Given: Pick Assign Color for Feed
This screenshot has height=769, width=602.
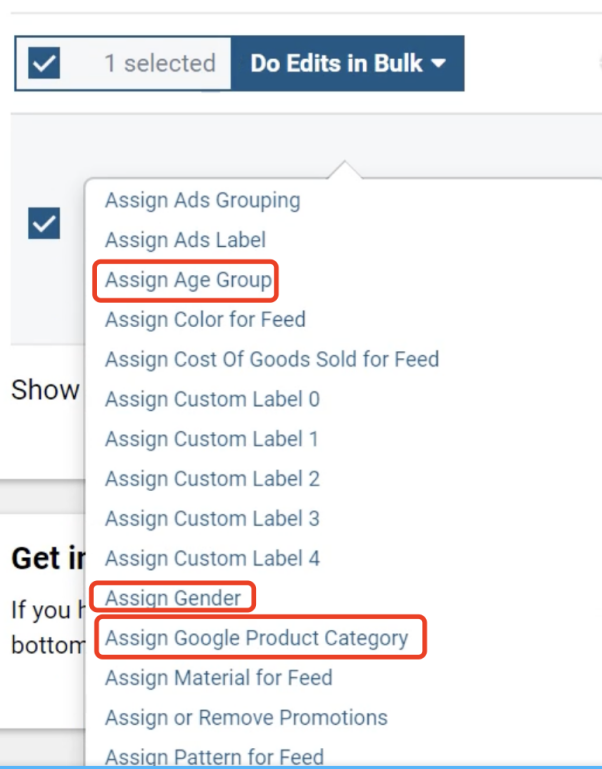Looking at the screenshot, I should pyautogui.click(x=205, y=320).
